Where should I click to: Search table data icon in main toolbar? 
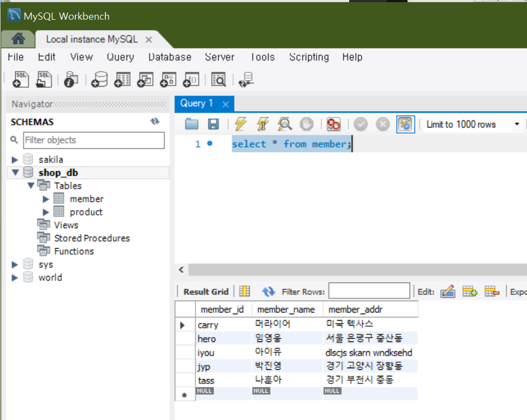[x=218, y=80]
